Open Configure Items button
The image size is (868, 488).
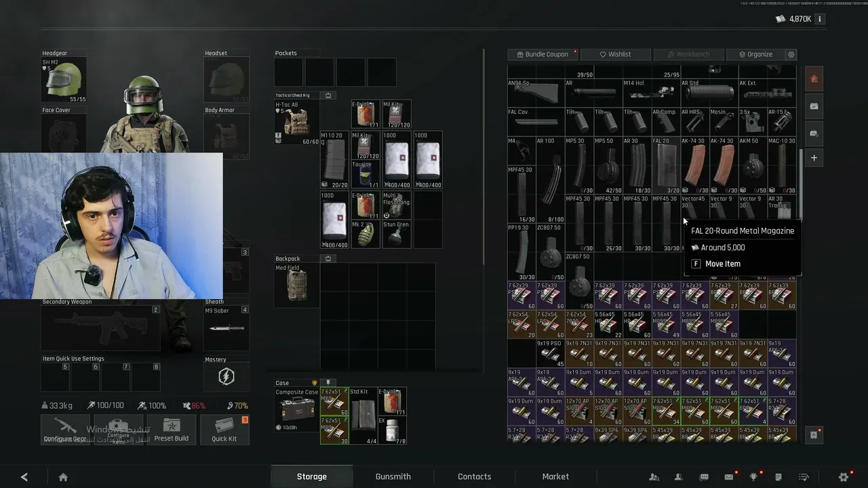tap(118, 430)
